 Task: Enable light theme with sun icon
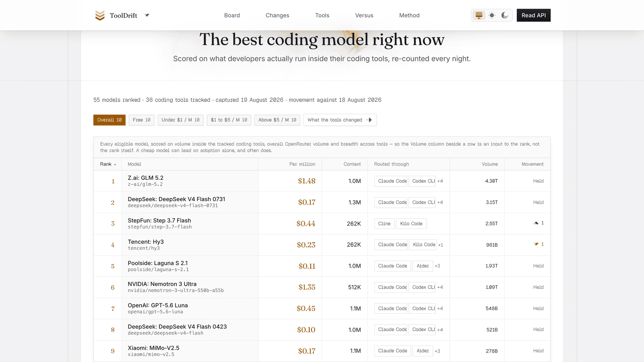[492, 15]
